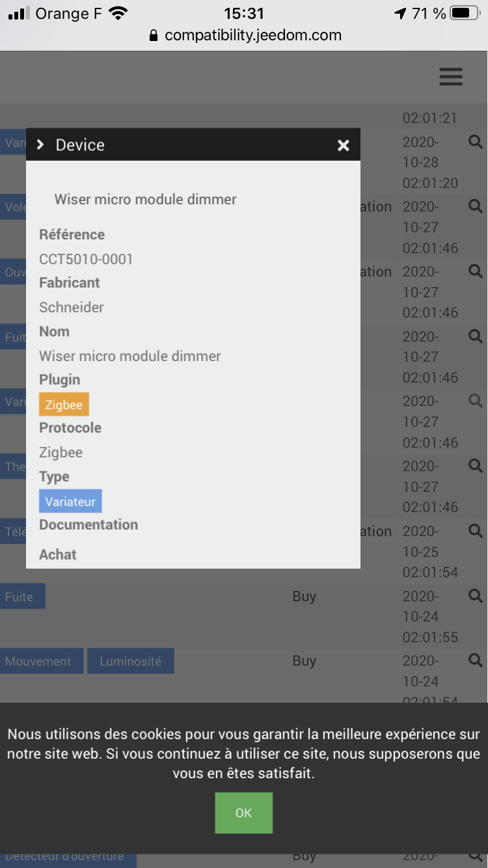Click magnifier for 2020-10-24 02:01:55 row
488x868 pixels.
[476, 595]
